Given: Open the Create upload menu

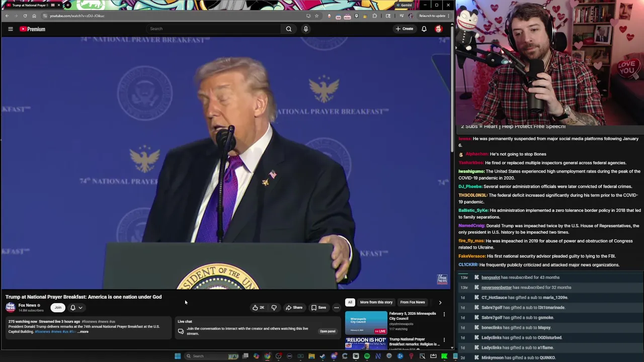Looking at the screenshot, I should [x=404, y=29].
